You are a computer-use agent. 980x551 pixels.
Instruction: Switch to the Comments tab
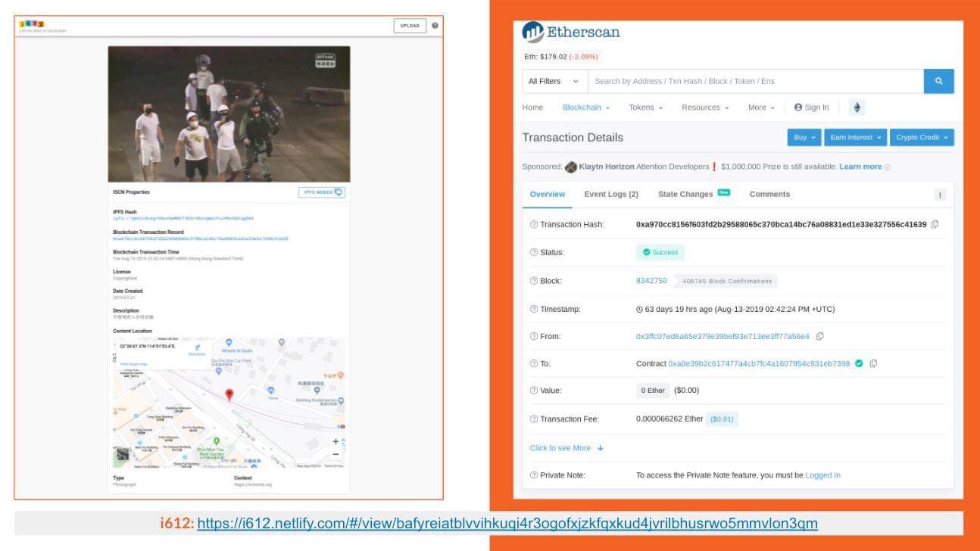(769, 195)
